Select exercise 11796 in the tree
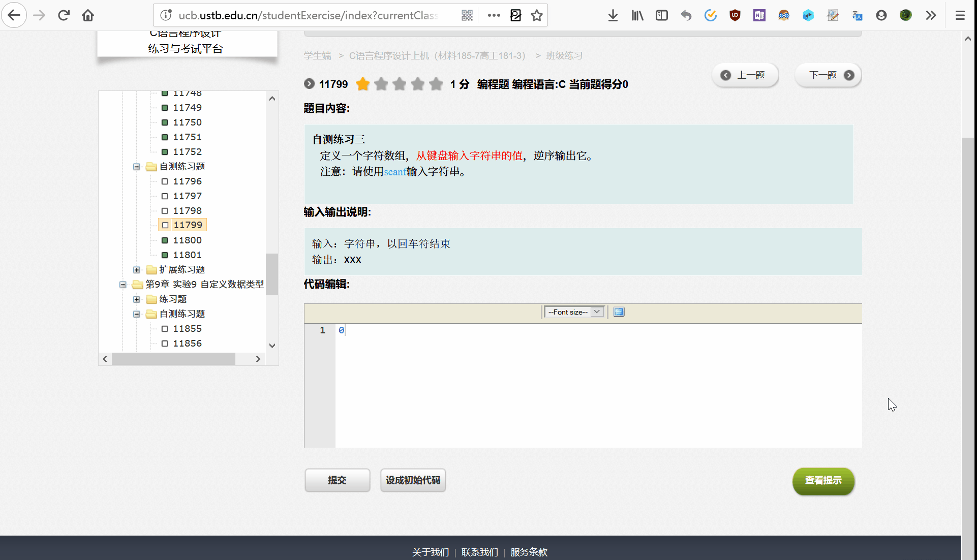Screen dimensions: 977x560 click(187, 181)
